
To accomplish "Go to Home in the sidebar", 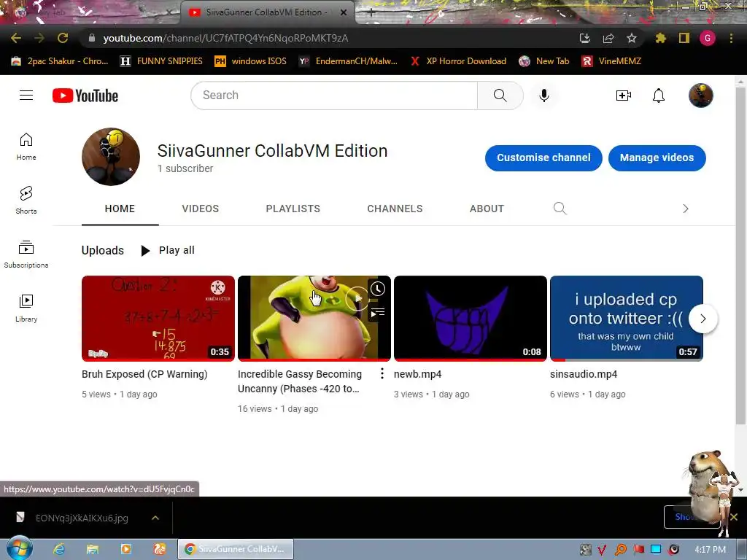I will tap(26, 147).
